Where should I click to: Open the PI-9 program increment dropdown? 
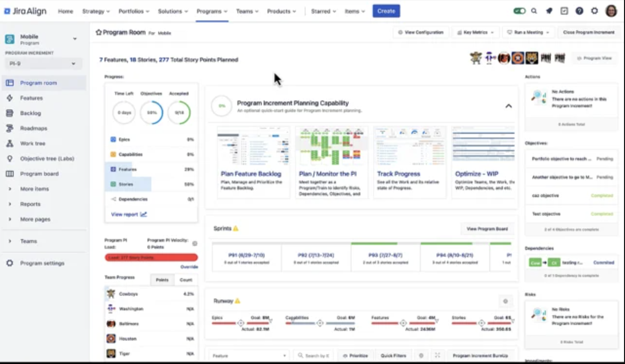(42, 63)
